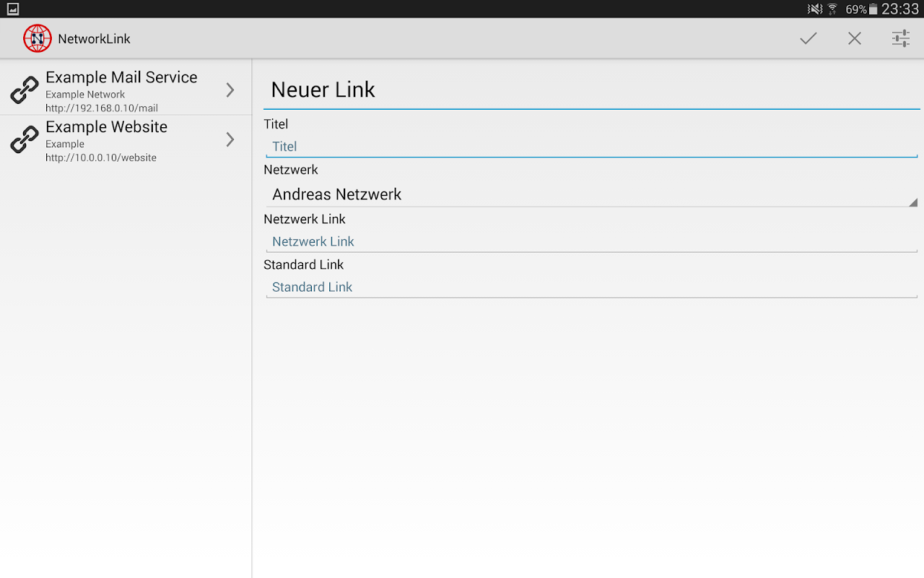Tap the Neuer Link heading

pos(323,90)
